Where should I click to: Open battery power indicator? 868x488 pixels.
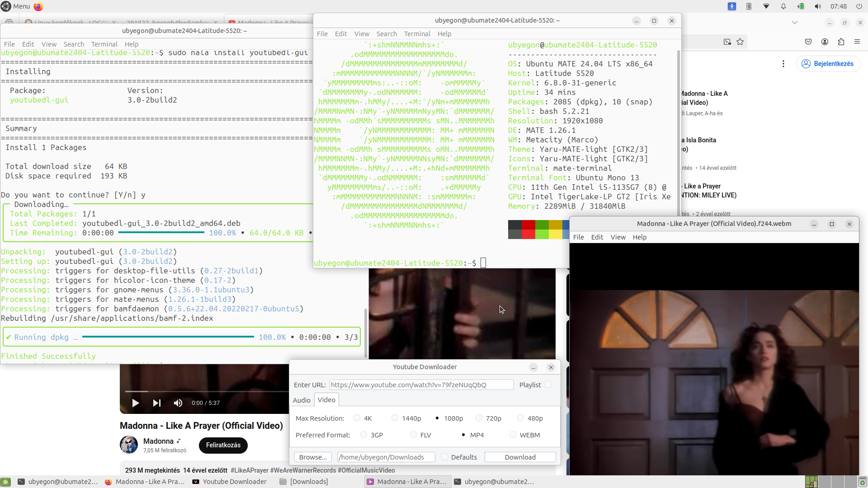coord(801,6)
